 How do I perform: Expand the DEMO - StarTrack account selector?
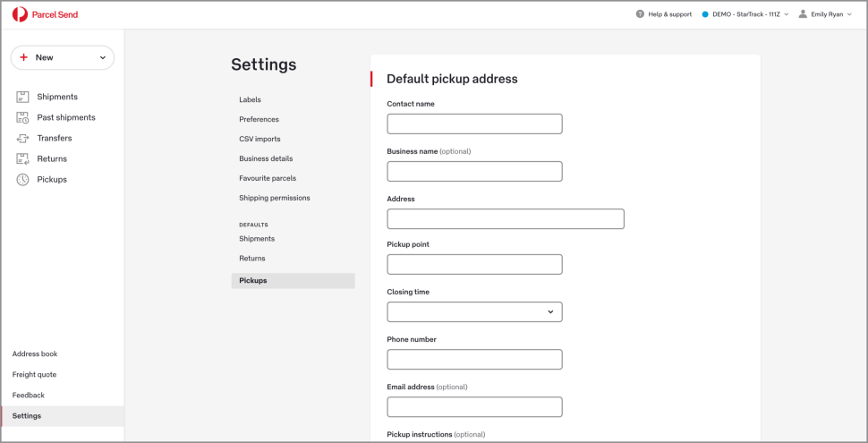745,14
